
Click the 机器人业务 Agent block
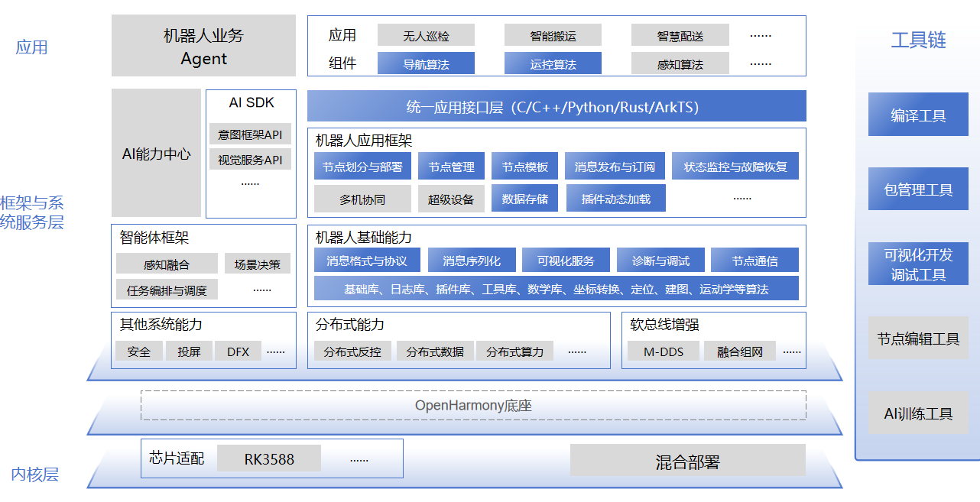(x=203, y=47)
